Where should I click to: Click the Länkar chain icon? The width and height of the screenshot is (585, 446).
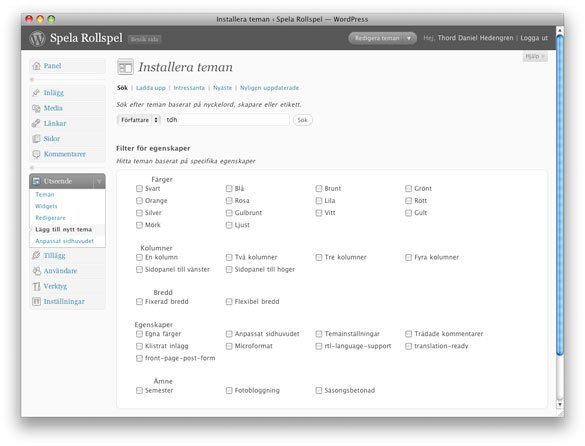pyautogui.click(x=36, y=123)
